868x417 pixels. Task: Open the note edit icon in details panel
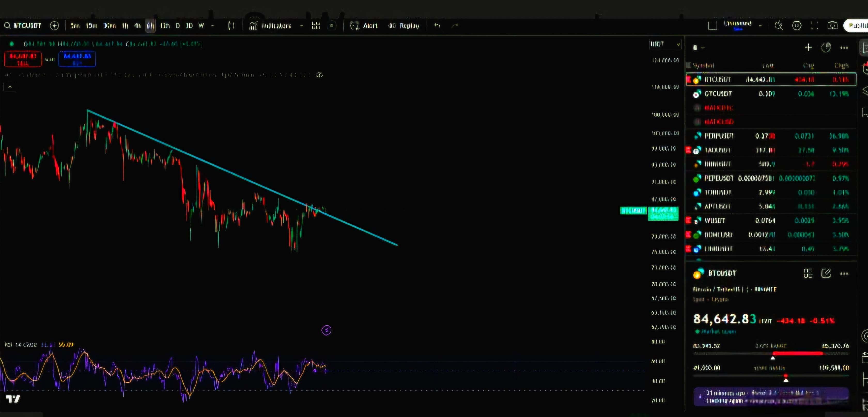(826, 273)
